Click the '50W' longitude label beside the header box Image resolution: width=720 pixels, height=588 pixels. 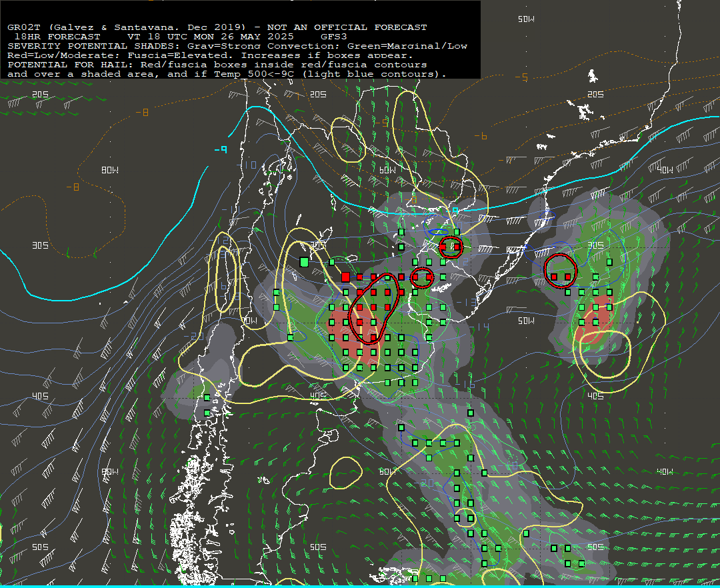click(526, 19)
